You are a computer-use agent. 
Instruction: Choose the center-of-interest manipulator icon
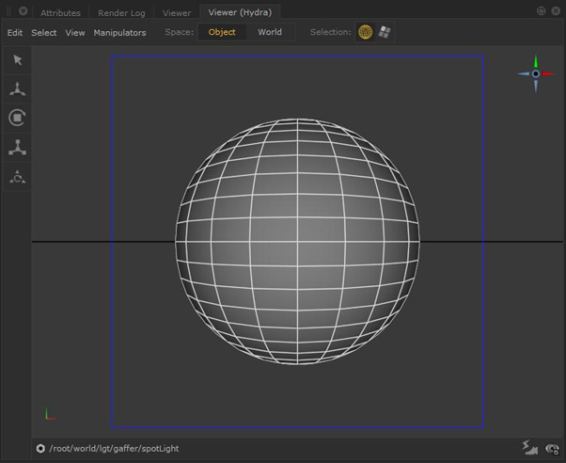pyautogui.click(x=17, y=177)
